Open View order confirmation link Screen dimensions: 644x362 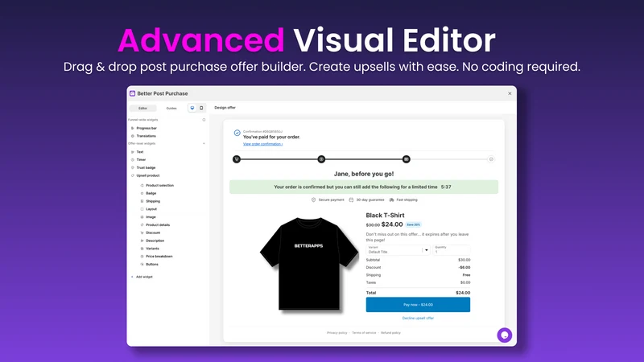pos(263,144)
